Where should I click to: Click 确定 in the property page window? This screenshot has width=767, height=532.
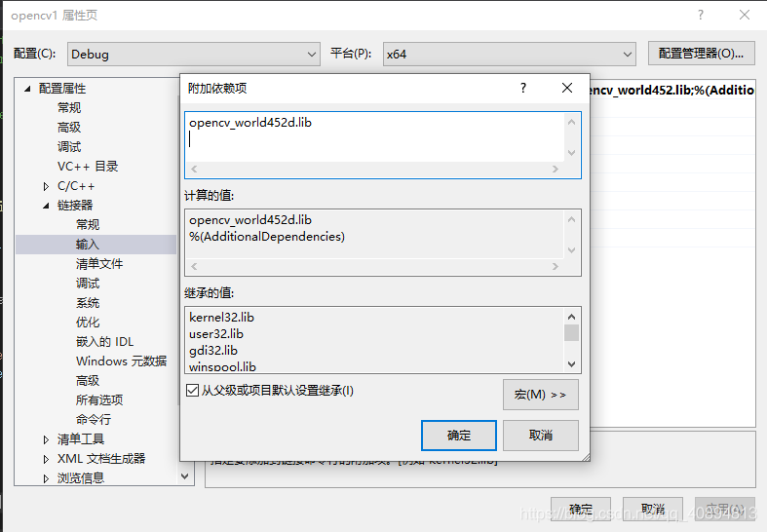pos(581,510)
